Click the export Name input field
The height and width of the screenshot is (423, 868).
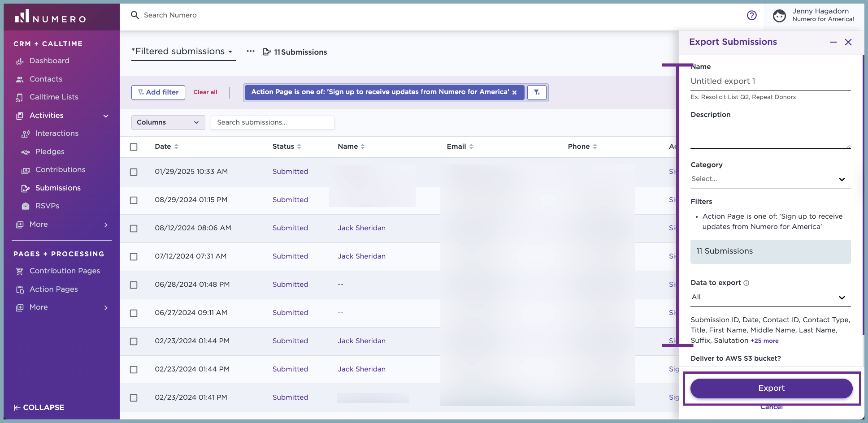click(770, 81)
